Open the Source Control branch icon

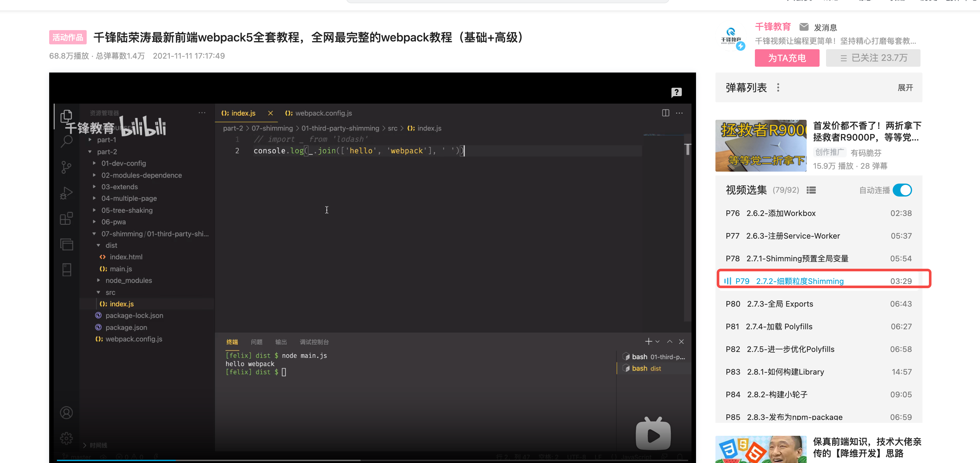click(67, 167)
